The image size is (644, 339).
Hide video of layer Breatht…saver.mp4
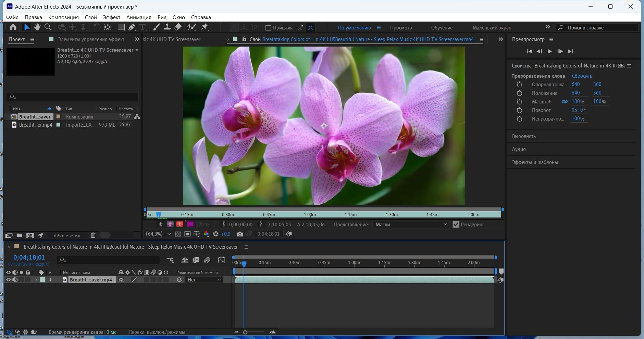[9, 280]
